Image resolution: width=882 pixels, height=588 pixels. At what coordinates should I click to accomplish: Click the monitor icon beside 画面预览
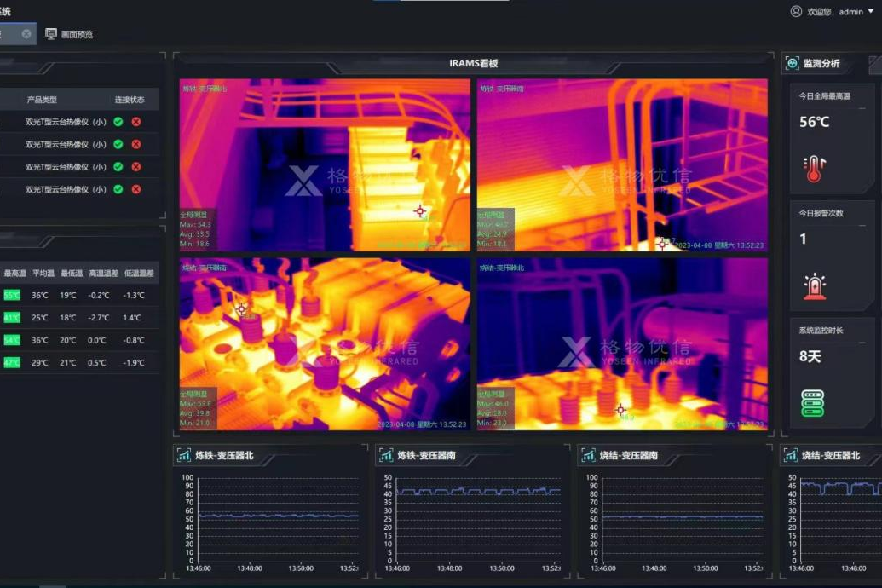pyautogui.click(x=51, y=34)
